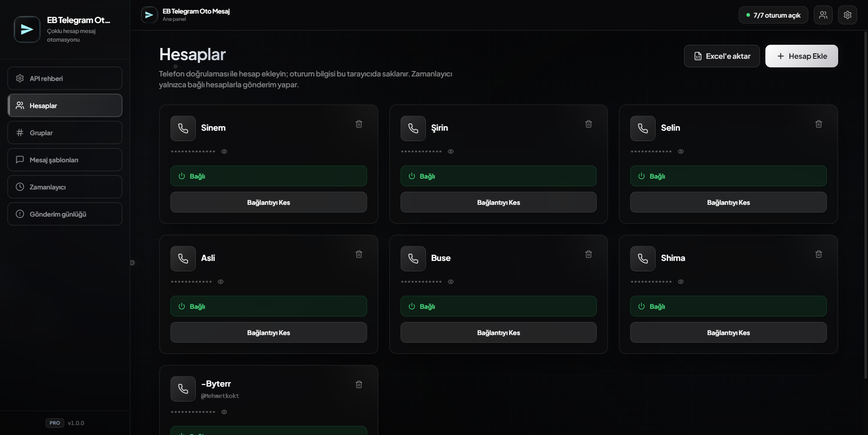Click the trash icon on Şirin card
This screenshot has width=868, height=435.
589,124
